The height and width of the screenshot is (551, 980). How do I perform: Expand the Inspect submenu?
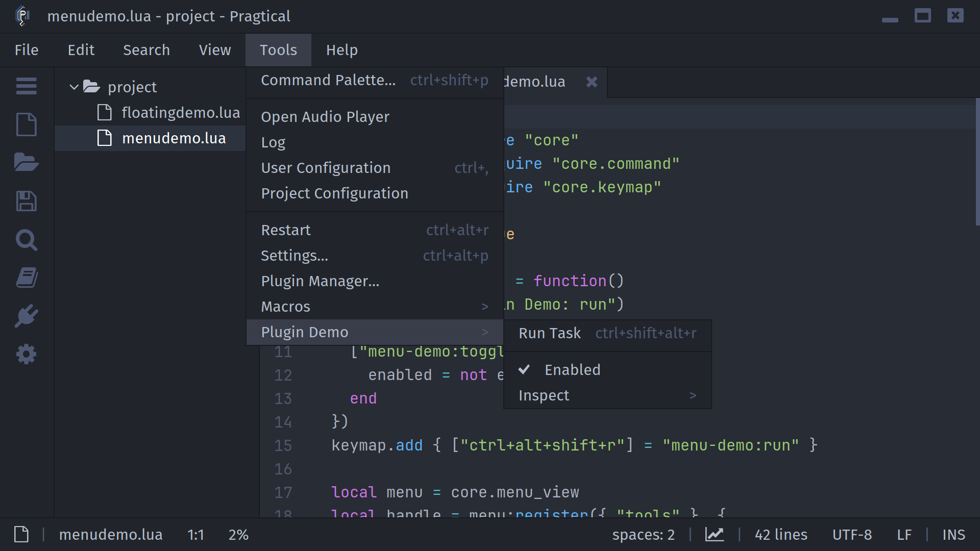[x=607, y=395]
